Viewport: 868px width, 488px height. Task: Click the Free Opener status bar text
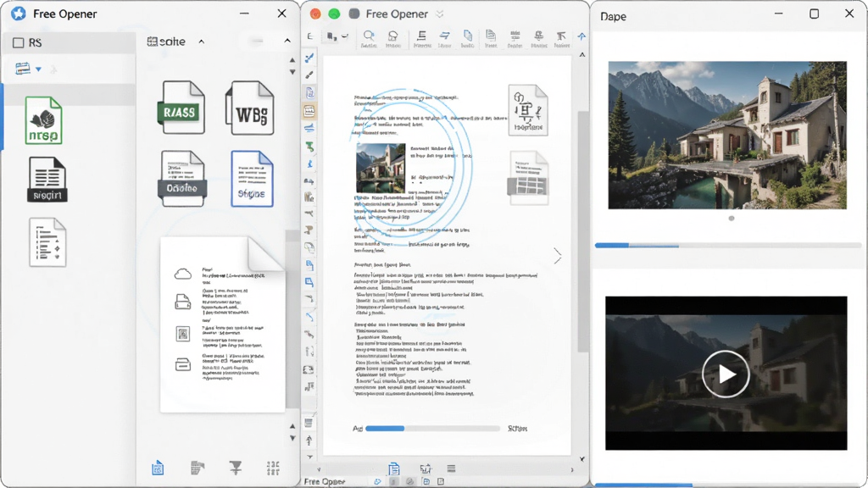325,482
